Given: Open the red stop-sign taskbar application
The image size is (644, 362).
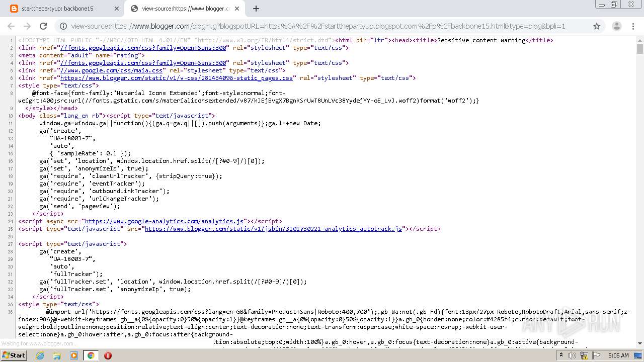Looking at the screenshot, I should click(x=108, y=355).
